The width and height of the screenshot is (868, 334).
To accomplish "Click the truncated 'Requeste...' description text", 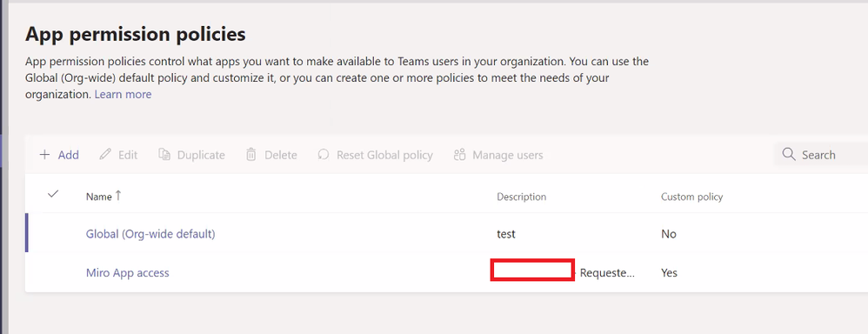I will tap(607, 272).
